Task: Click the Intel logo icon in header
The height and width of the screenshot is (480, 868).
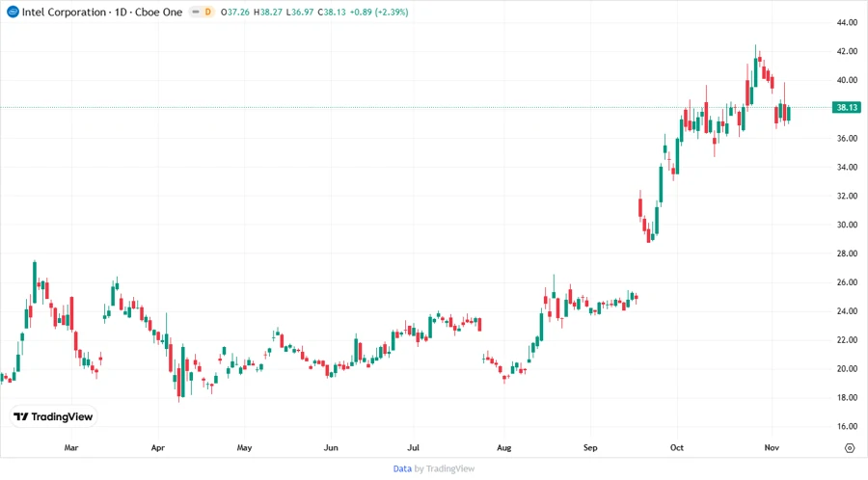Action: (13, 12)
